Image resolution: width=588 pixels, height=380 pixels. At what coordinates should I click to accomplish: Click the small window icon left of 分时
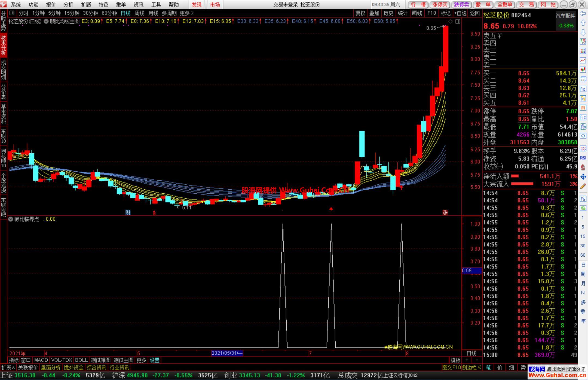pyautogui.click(x=12, y=13)
